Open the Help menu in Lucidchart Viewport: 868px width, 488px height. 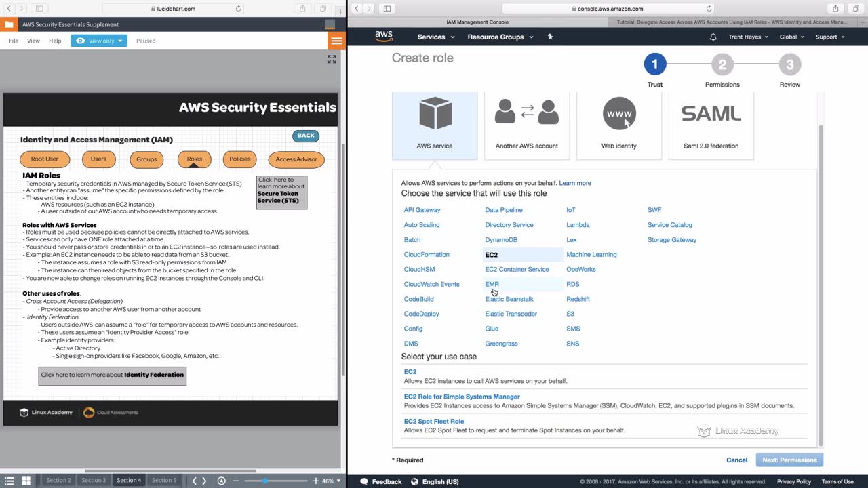click(x=55, y=41)
